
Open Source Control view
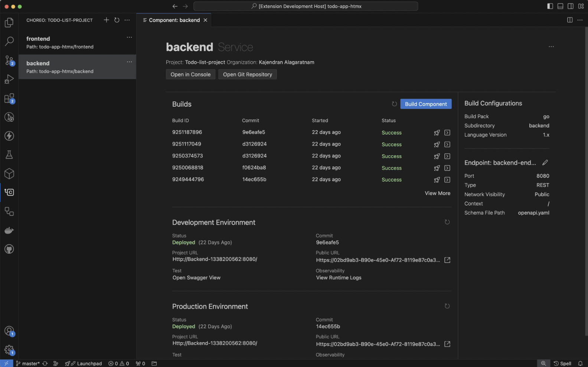click(9, 60)
